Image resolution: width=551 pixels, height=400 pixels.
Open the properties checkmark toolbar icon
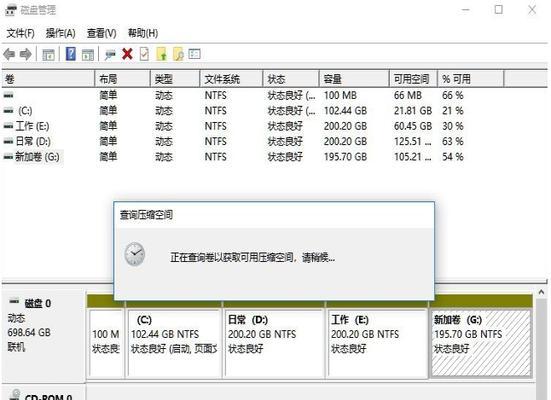click(x=144, y=54)
